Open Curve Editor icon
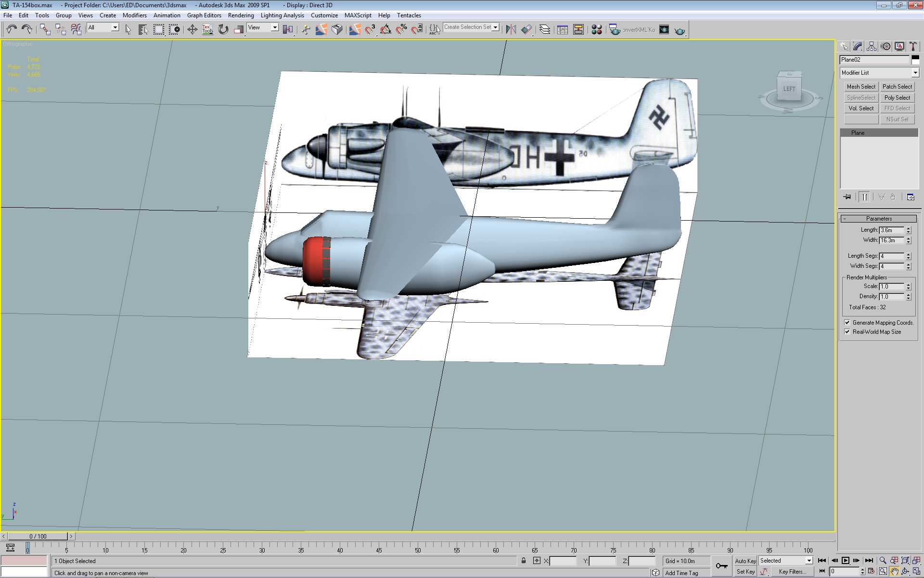 coord(563,29)
